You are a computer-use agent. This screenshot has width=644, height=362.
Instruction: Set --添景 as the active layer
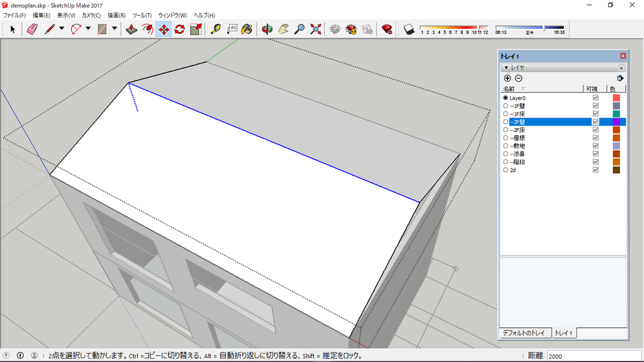pos(506,154)
